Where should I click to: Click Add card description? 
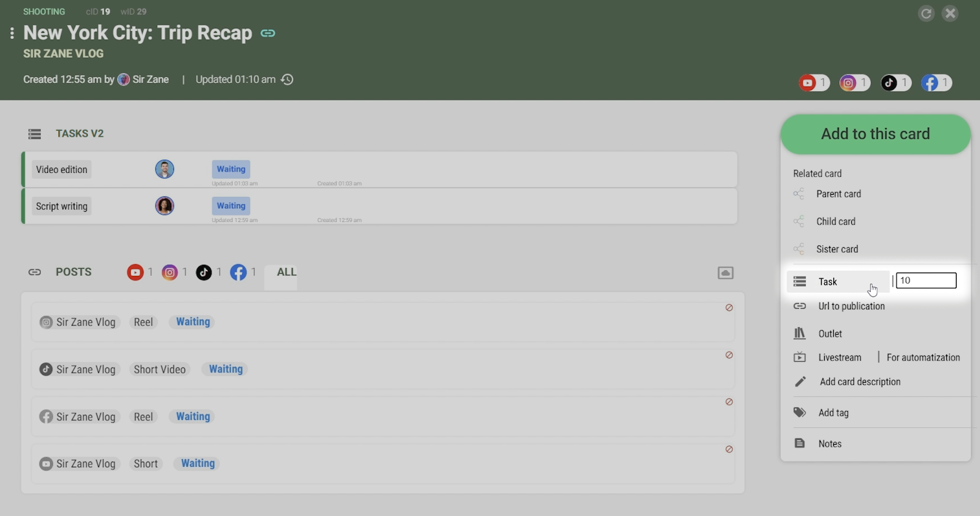860,382
